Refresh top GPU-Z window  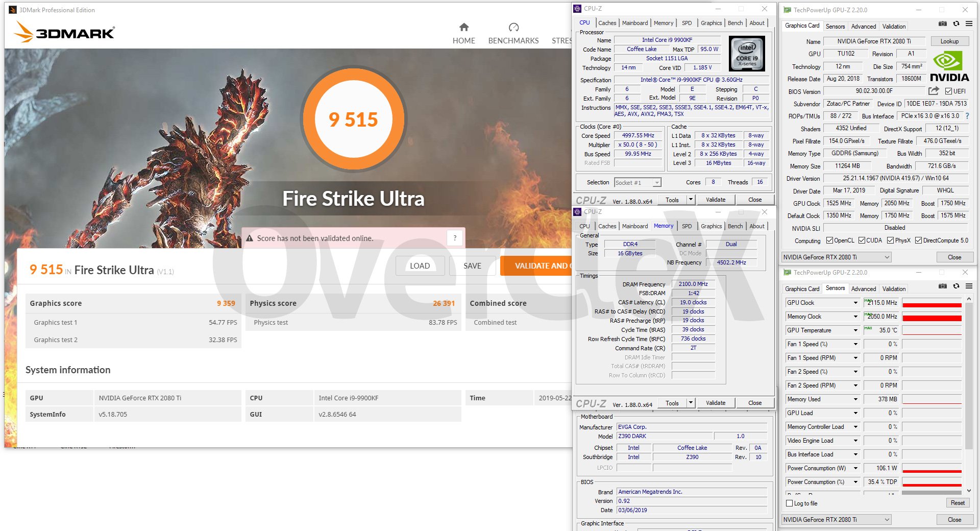point(956,24)
